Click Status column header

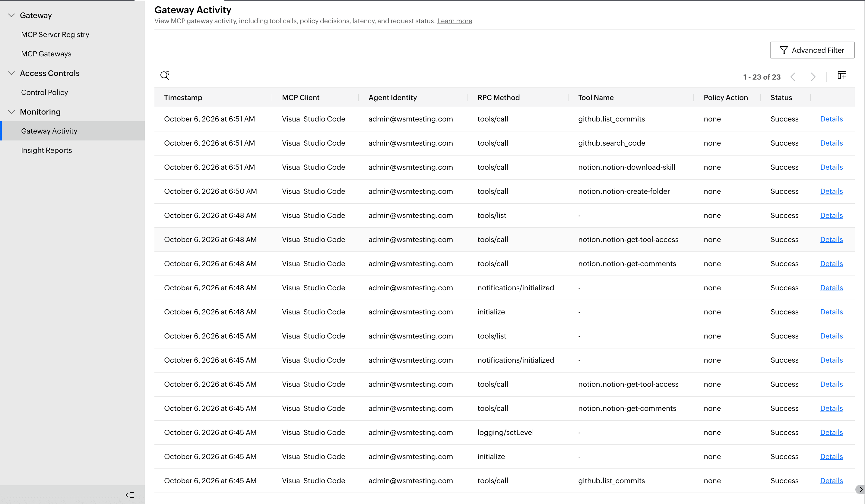[781, 97]
